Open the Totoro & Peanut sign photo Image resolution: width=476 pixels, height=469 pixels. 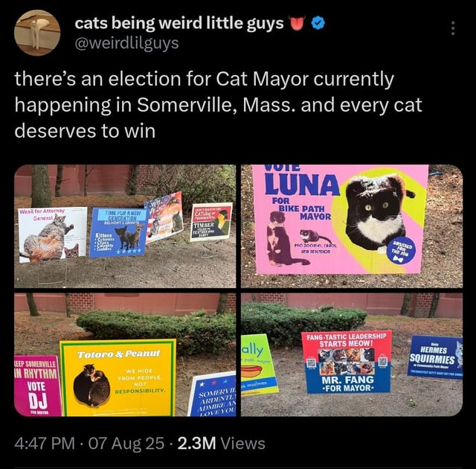coord(125,355)
